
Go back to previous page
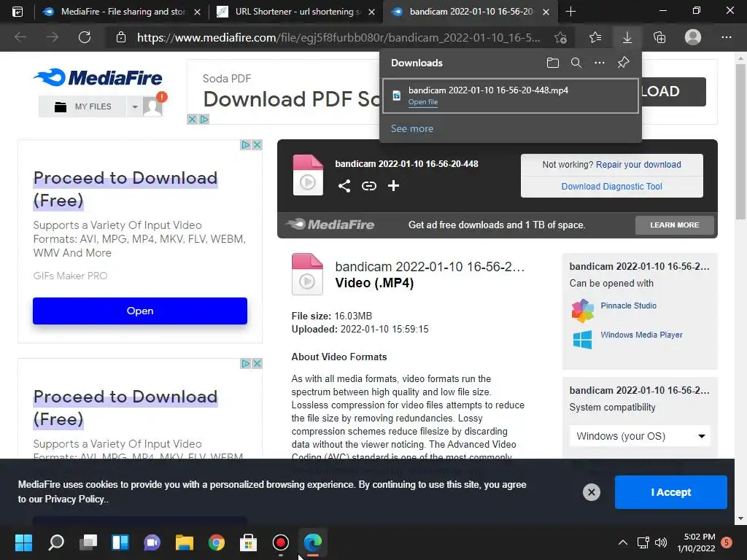pyautogui.click(x=20, y=37)
